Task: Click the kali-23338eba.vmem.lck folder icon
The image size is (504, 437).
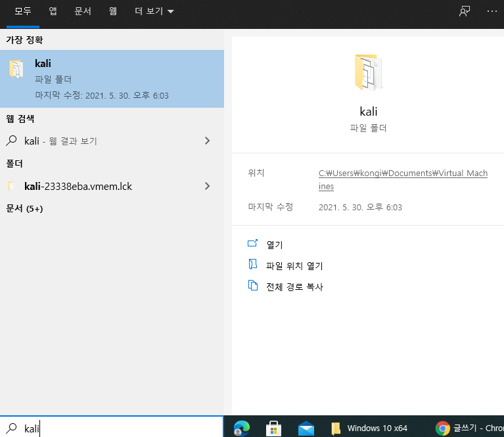Action: [11, 186]
